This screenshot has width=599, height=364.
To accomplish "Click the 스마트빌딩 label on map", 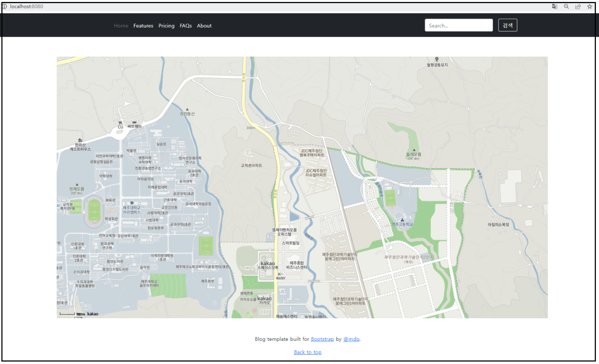I will point(291,243).
